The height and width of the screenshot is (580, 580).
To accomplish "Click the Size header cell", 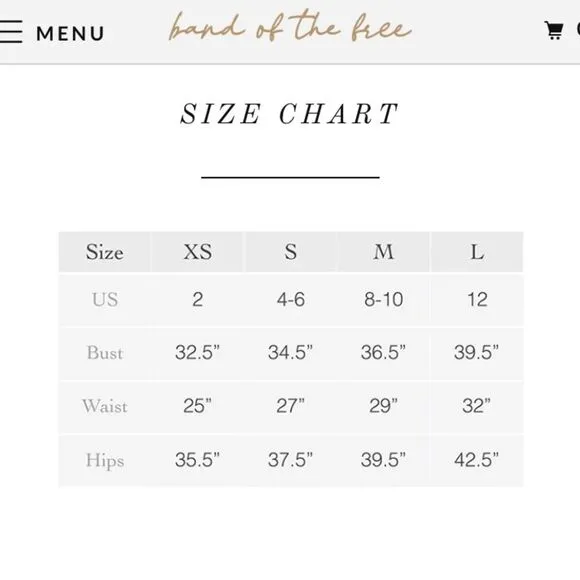I will point(105,252).
